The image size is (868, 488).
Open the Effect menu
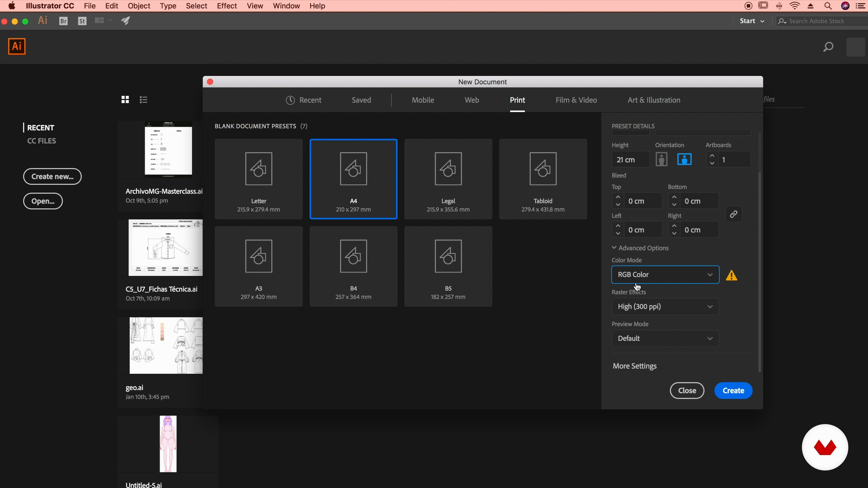[x=226, y=6]
